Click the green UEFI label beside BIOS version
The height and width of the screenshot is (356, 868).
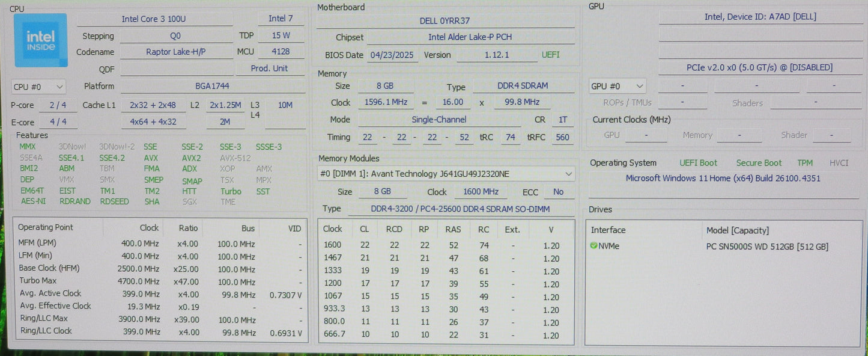pos(550,55)
